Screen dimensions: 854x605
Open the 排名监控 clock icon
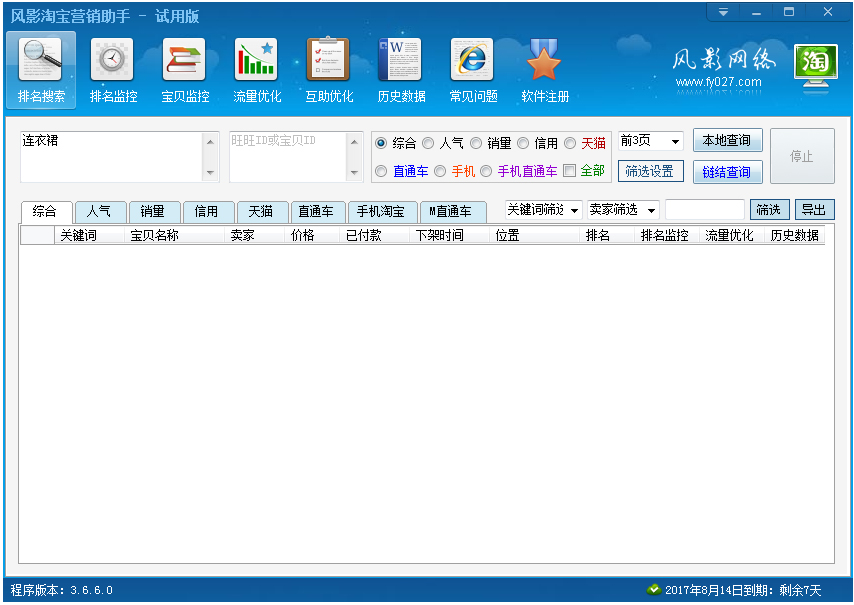click(x=112, y=59)
